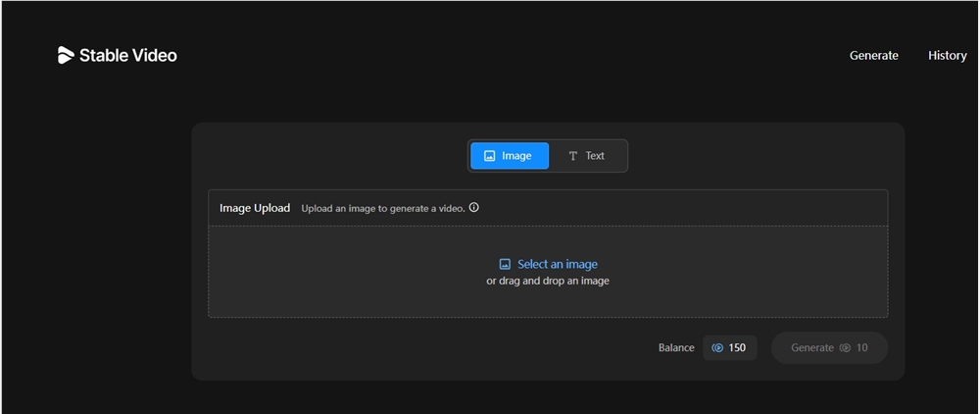Open the History page
This screenshot has height=414, width=980.
click(x=947, y=56)
